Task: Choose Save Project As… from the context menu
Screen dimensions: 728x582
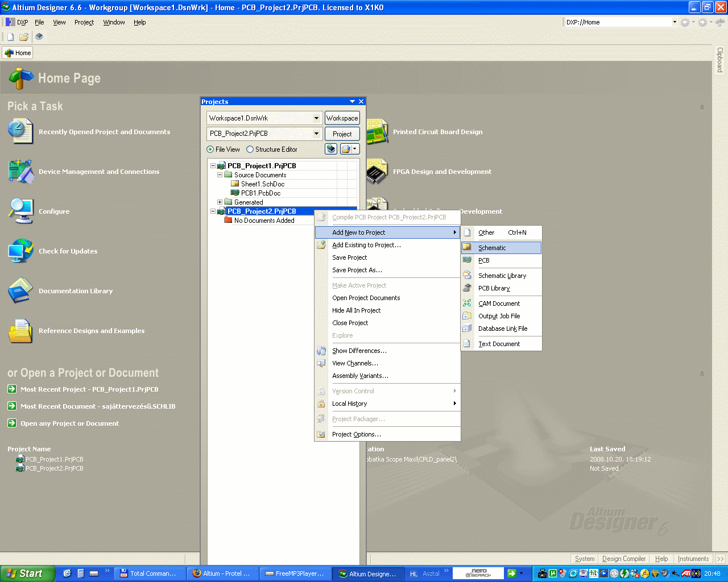Action: click(x=387, y=270)
